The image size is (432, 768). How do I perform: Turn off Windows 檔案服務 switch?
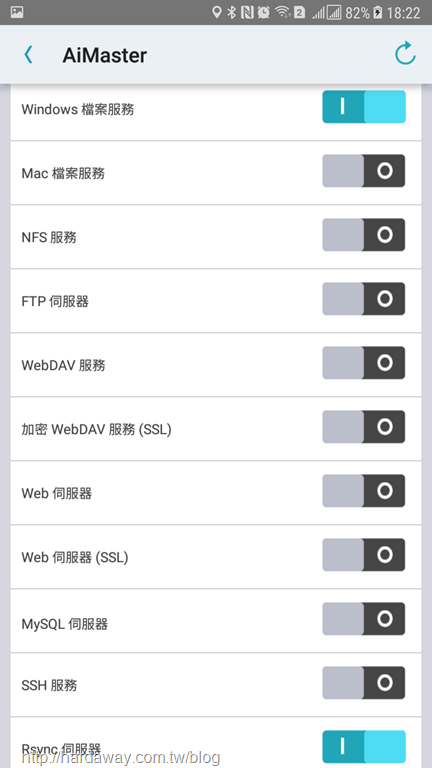(363, 107)
